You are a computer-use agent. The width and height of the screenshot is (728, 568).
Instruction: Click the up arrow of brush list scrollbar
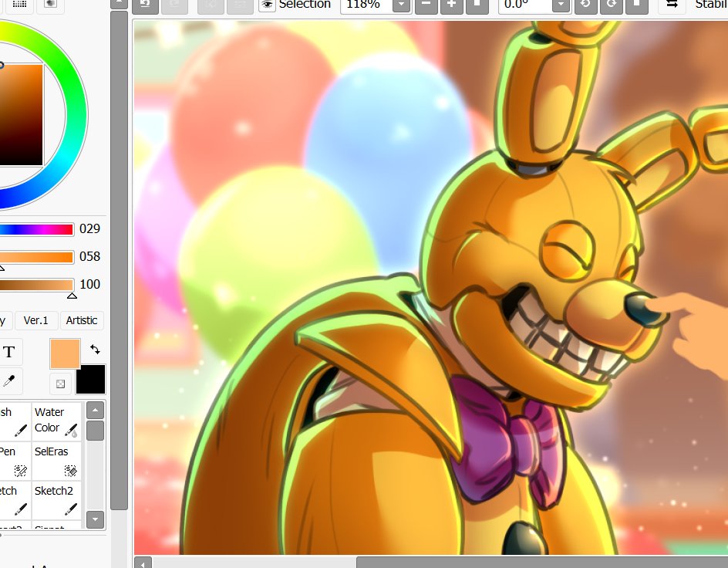click(x=95, y=410)
